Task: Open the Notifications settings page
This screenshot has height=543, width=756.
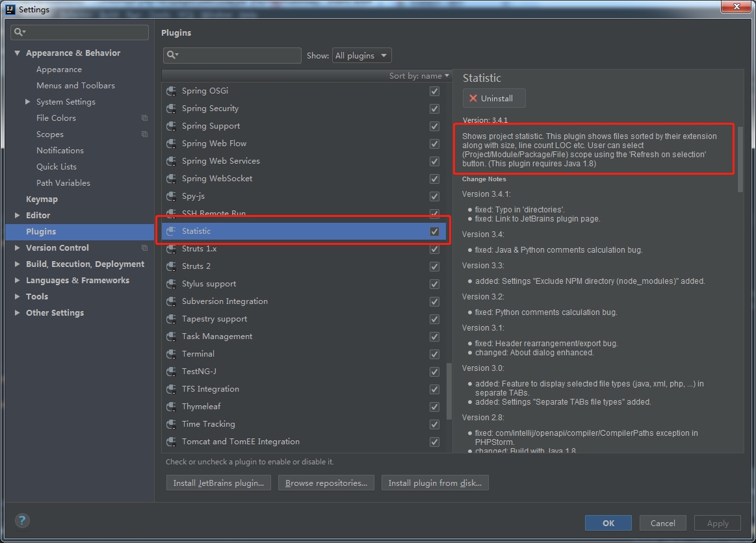Action: [x=60, y=150]
